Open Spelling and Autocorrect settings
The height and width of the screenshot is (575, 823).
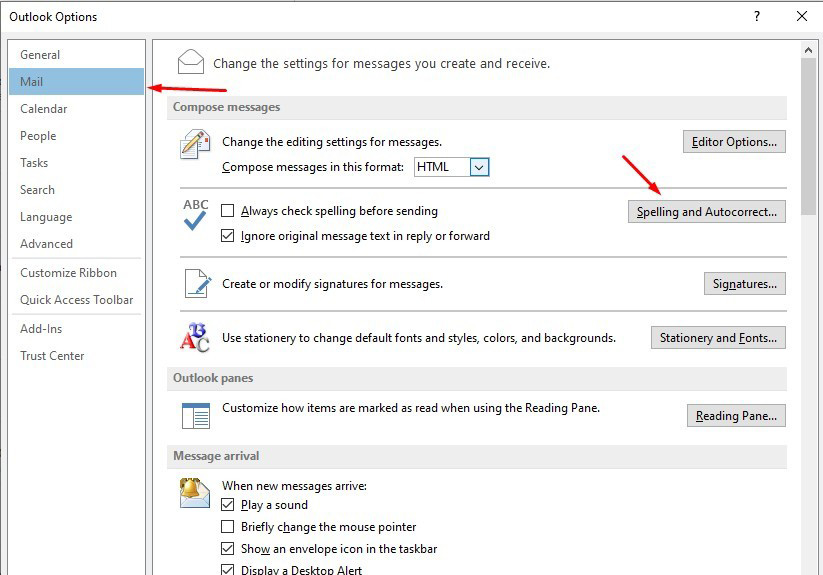706,212
